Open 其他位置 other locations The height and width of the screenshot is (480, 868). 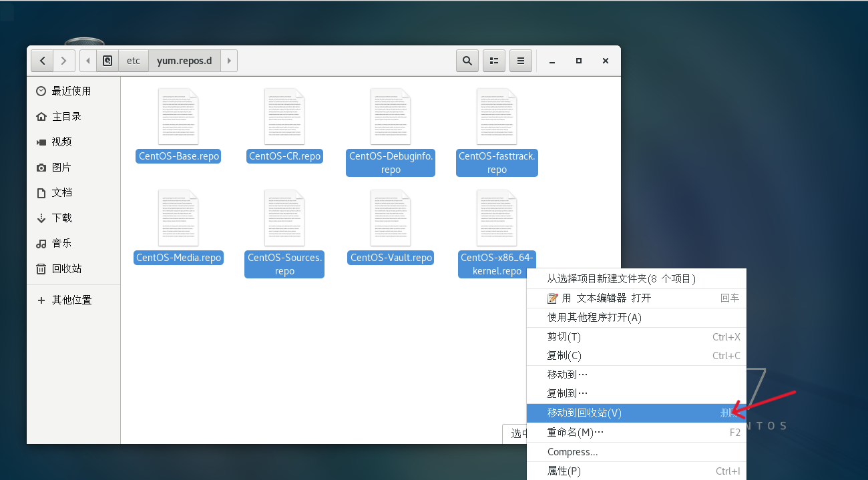[73, 300]
